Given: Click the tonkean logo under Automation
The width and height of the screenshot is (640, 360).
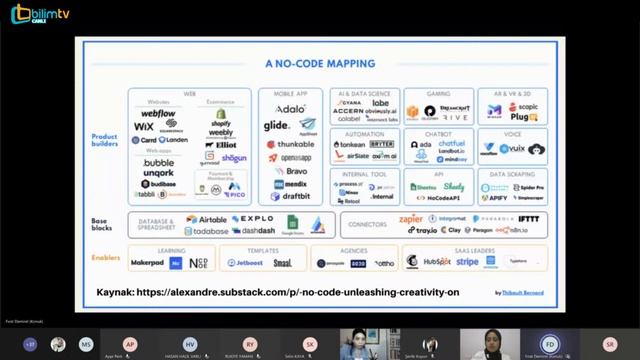Looking at the screenshot, I should click(x=349, y=144).
